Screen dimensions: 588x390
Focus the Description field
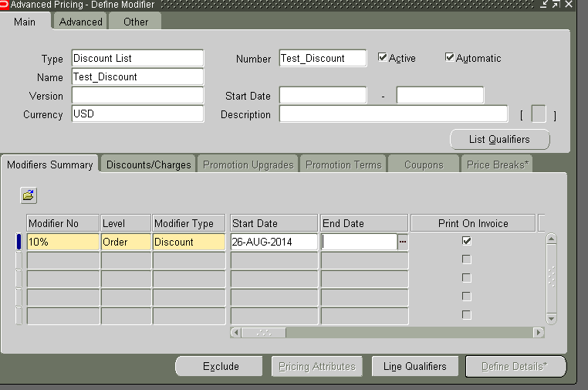pos(394,114)
